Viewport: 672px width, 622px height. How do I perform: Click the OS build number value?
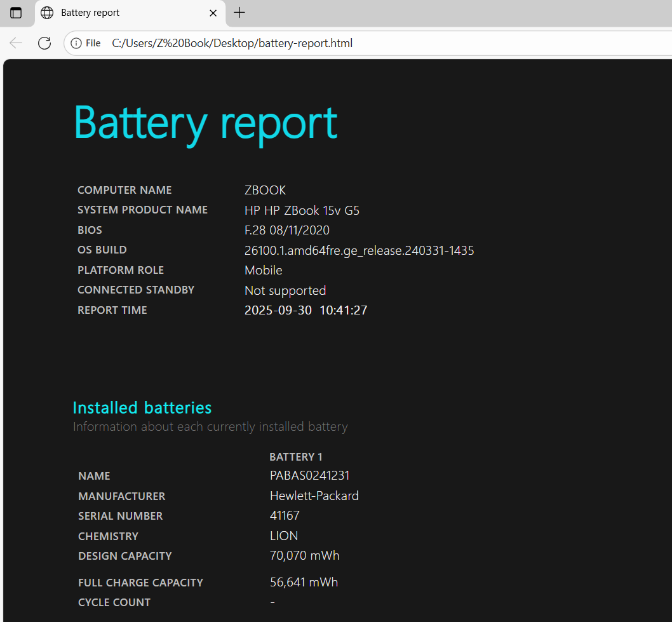pyautogui.click(x=359, y=250)
